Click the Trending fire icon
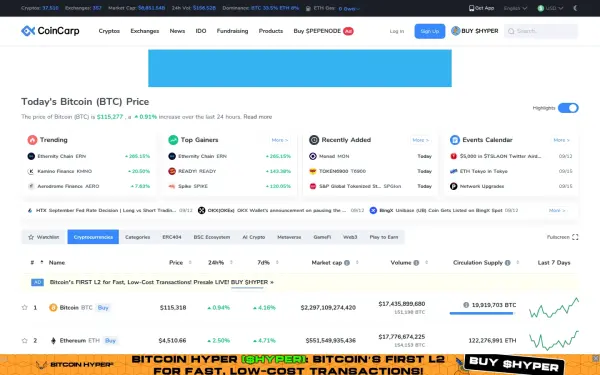This screenshot has width=600, height=375. pos(32,140)
